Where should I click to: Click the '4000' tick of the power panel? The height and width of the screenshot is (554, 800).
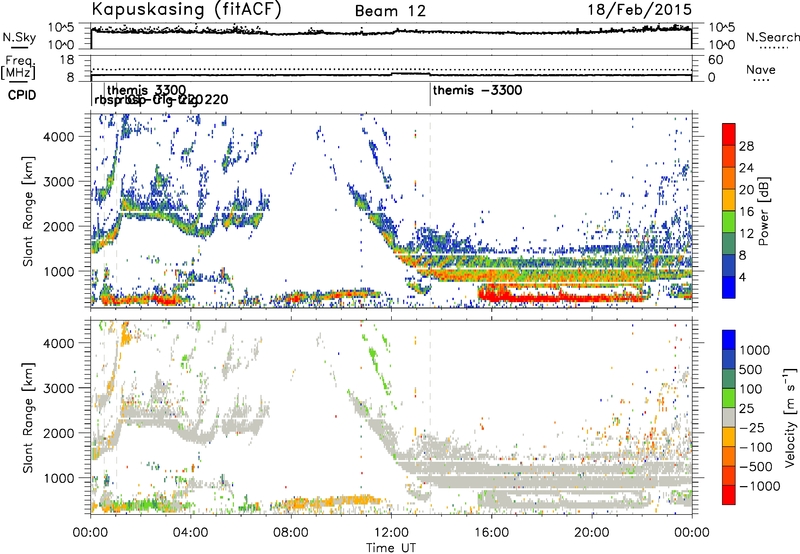point(58,137)
